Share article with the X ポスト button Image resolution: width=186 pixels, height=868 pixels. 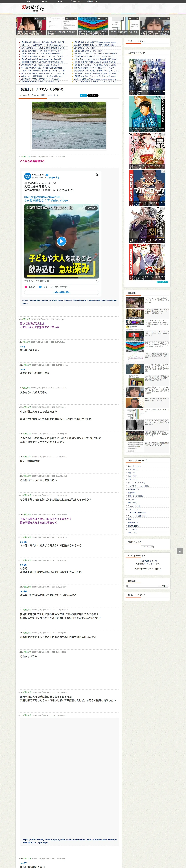(x=93, y=95)
